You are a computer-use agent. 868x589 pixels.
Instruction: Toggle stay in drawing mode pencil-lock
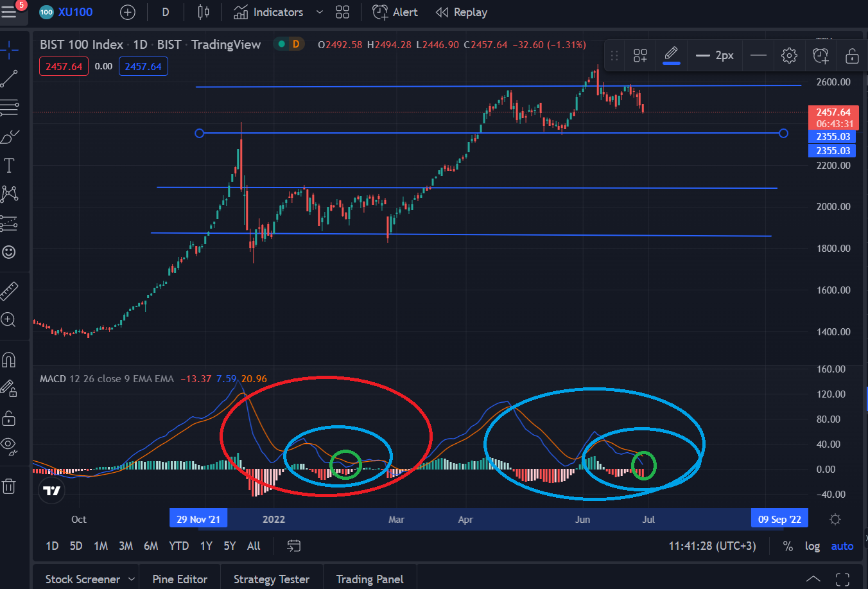tap(9, 389)
